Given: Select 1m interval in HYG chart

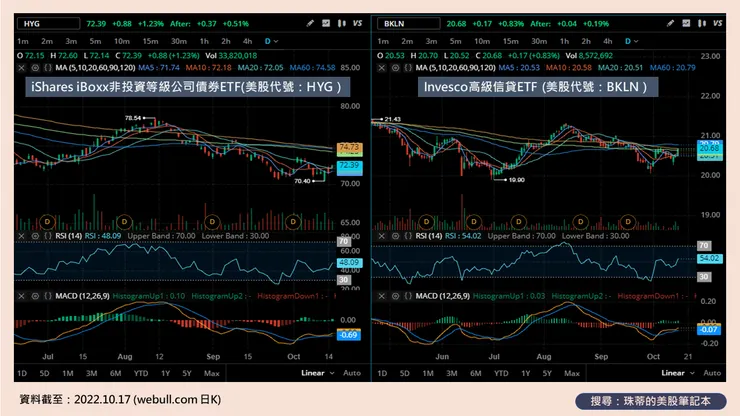Looking at the screenshot, I should tap(23, 42).
